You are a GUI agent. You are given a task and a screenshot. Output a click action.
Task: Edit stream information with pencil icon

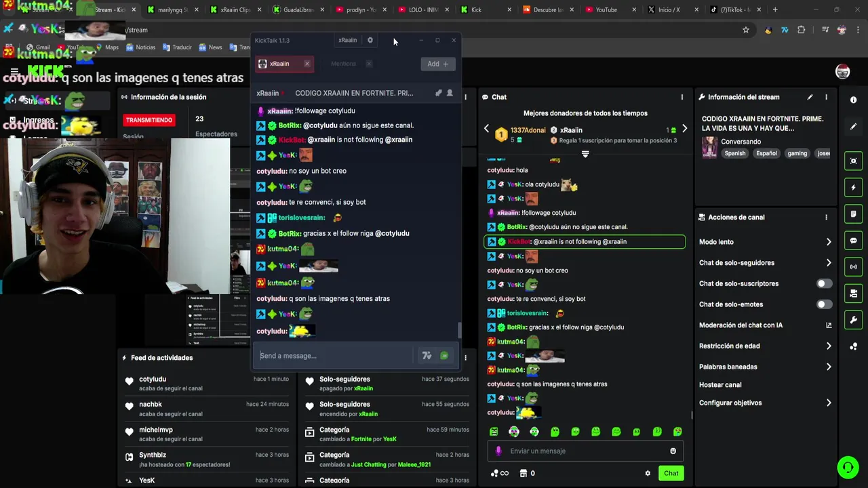pyautogui.click(x=810, y=97)
